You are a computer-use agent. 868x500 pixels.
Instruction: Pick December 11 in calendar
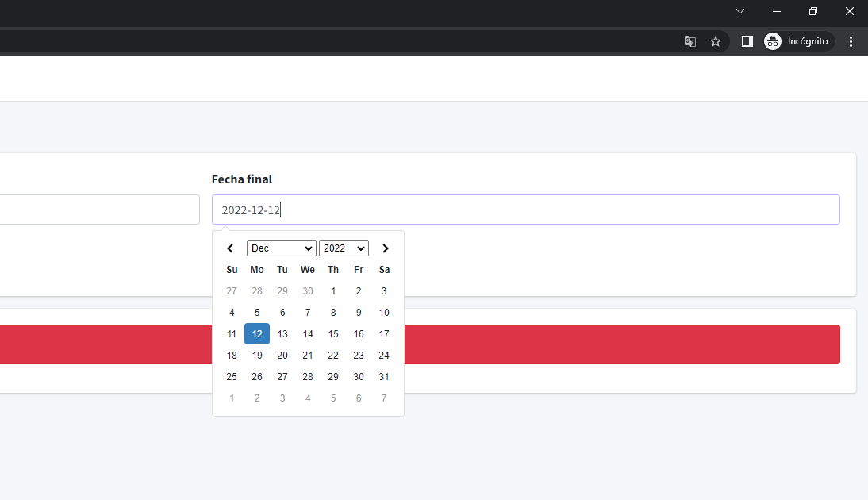tap(232, 334)
